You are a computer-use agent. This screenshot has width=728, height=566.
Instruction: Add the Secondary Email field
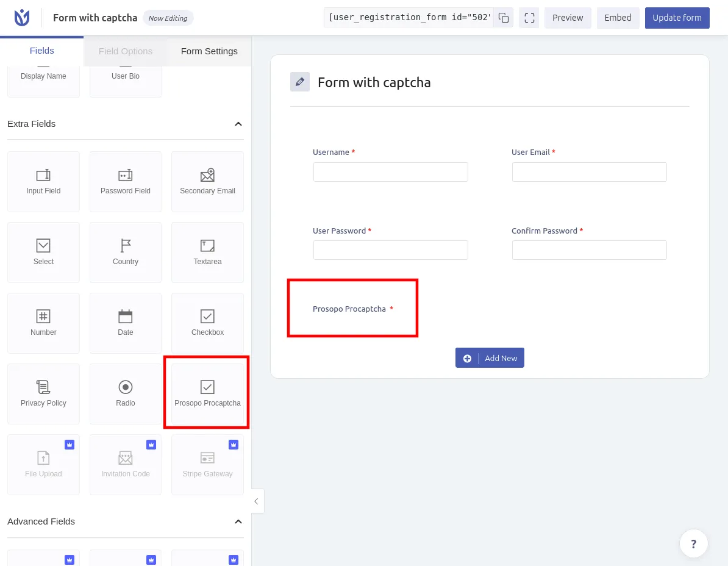pyautogui.click(x=207, y=182)
